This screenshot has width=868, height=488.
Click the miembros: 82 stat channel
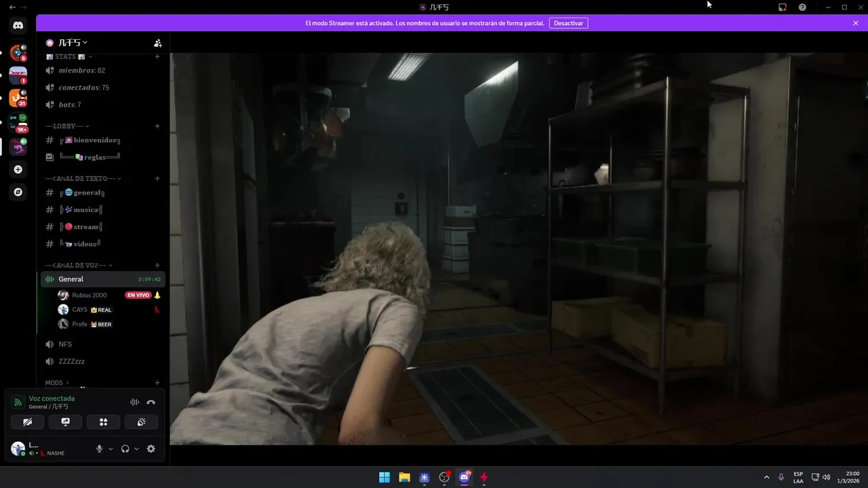pos(102,70)
